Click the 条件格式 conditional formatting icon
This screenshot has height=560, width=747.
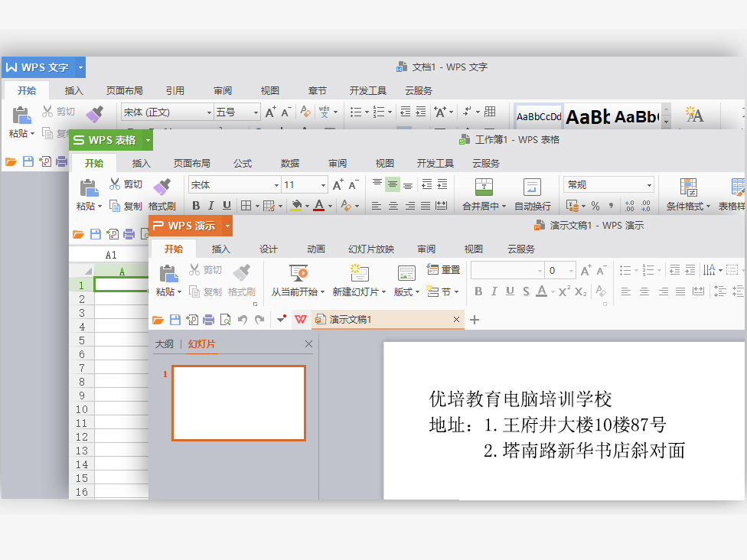click(x=688, y=187)
